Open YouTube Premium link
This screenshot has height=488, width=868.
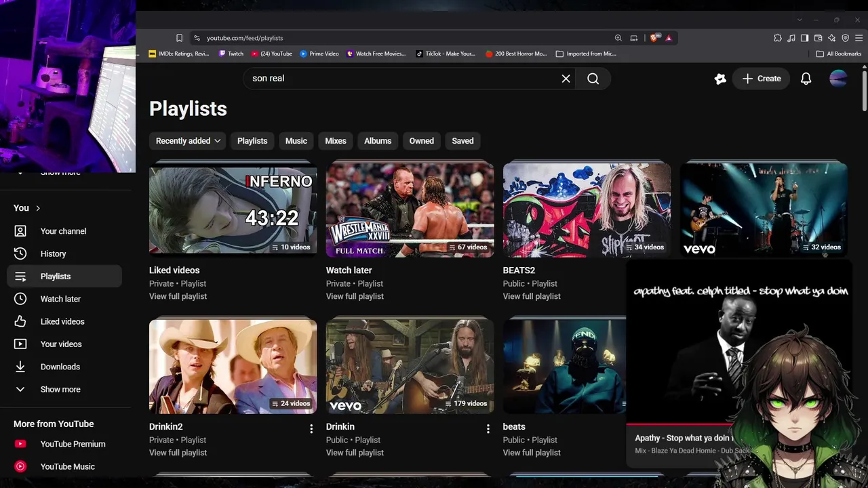pyautogui.click(x=64, y=444)
